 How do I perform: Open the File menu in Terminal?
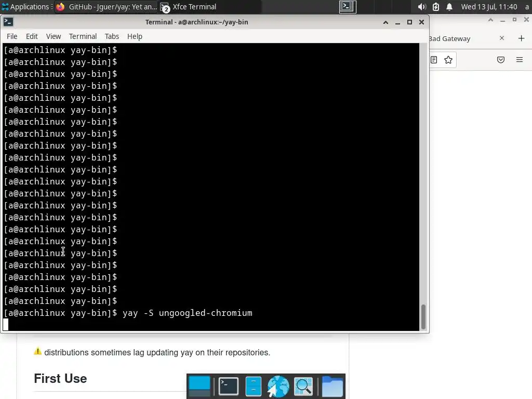(12, 36)
